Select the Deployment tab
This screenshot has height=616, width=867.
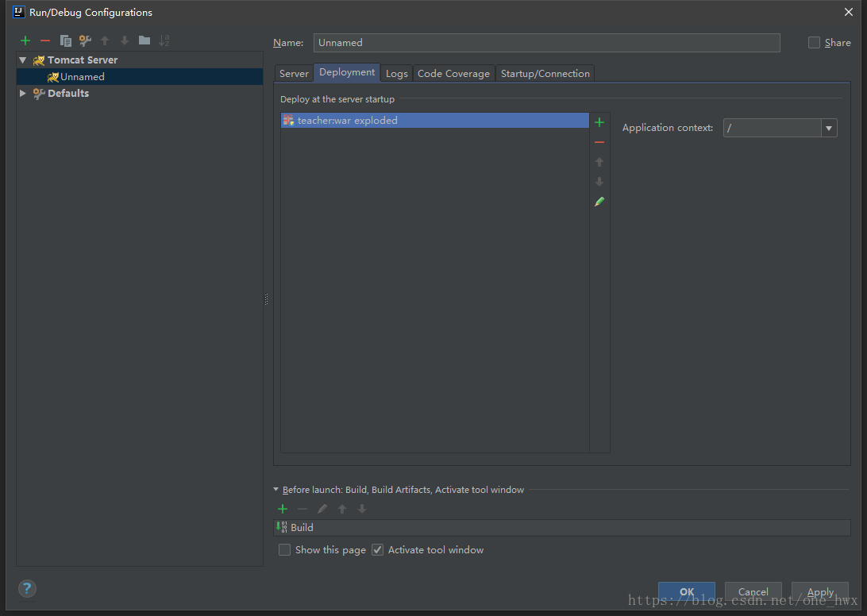tap(347, 72)
